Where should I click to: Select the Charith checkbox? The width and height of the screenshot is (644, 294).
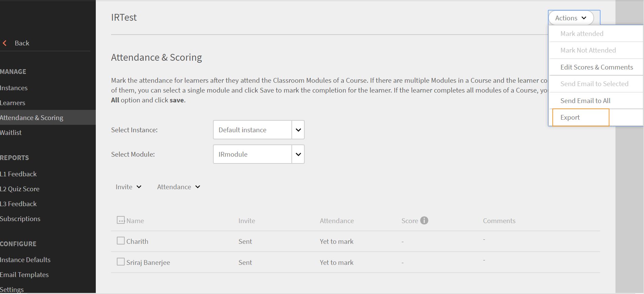coord(121,241)
